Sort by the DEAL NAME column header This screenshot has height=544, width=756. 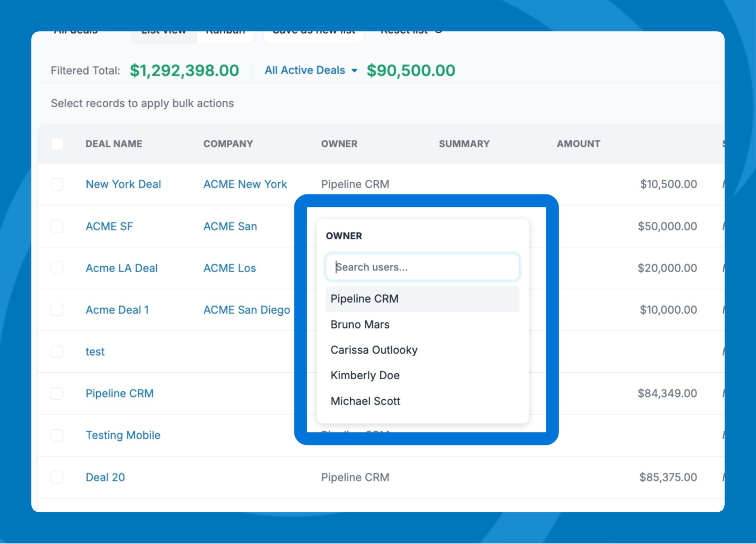pyautogui.click(x=114, y=144)
